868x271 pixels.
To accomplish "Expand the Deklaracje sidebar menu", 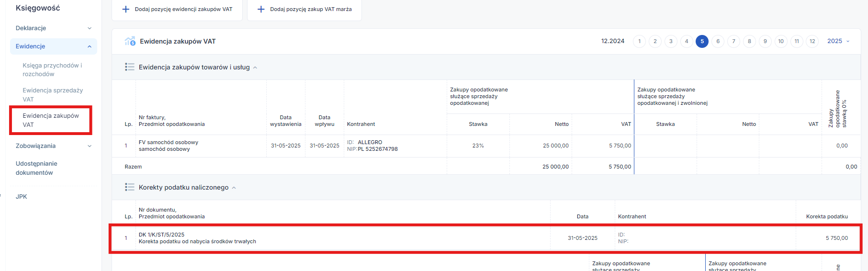I will [89, 28].
